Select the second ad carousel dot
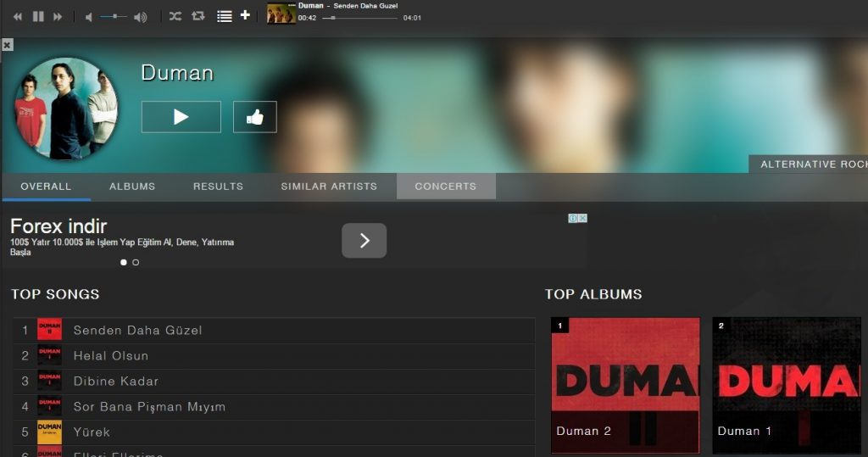Screen dimensions: 868x457 pos(136,263)
